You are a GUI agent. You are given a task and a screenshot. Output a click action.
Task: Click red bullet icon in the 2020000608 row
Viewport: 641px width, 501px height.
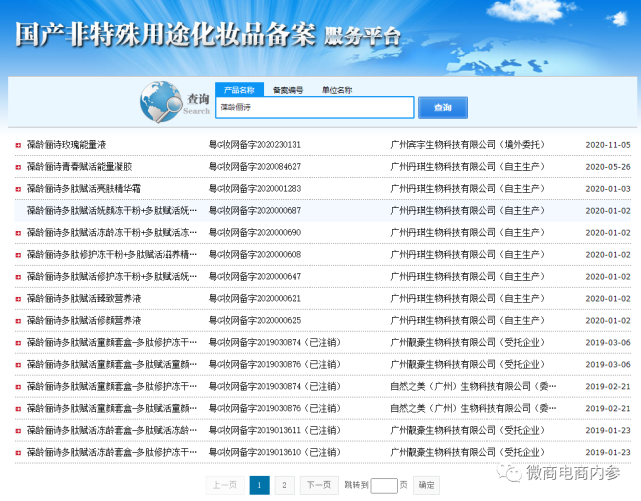[18, 255]
